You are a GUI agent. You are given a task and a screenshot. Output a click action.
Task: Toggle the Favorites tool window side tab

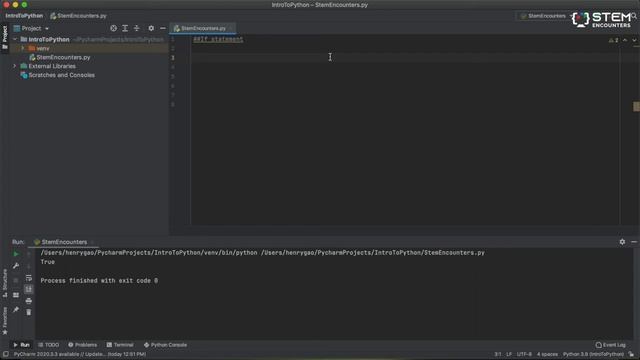[x=5, y=321]
